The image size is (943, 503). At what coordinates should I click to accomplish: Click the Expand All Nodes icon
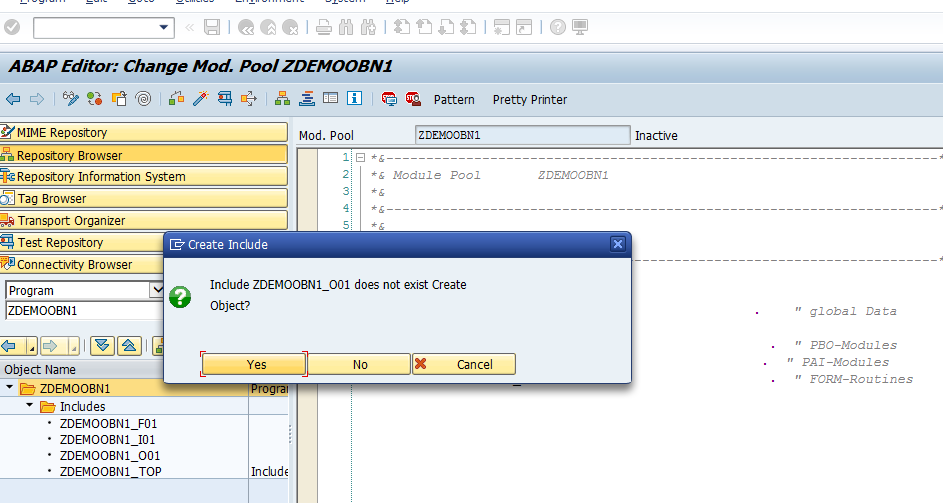pyautogui.click(x=102, y=346)
